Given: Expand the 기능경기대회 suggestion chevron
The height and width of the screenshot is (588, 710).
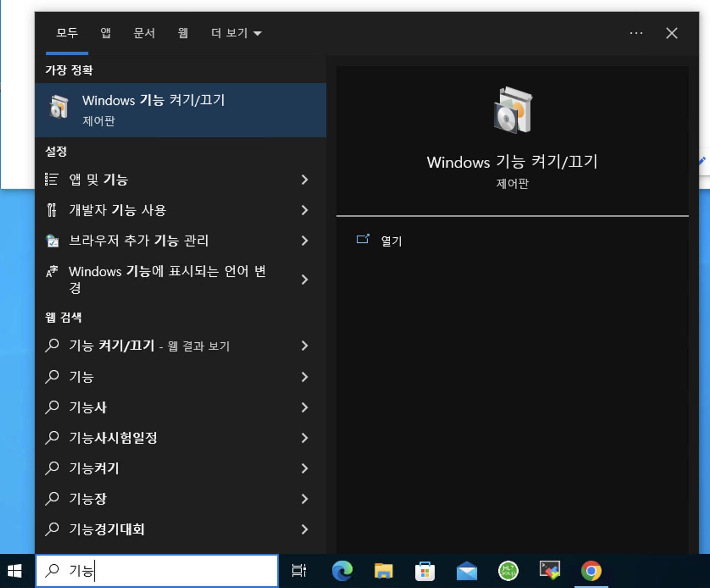Looking at the screenshot, I should coord(305,529).
